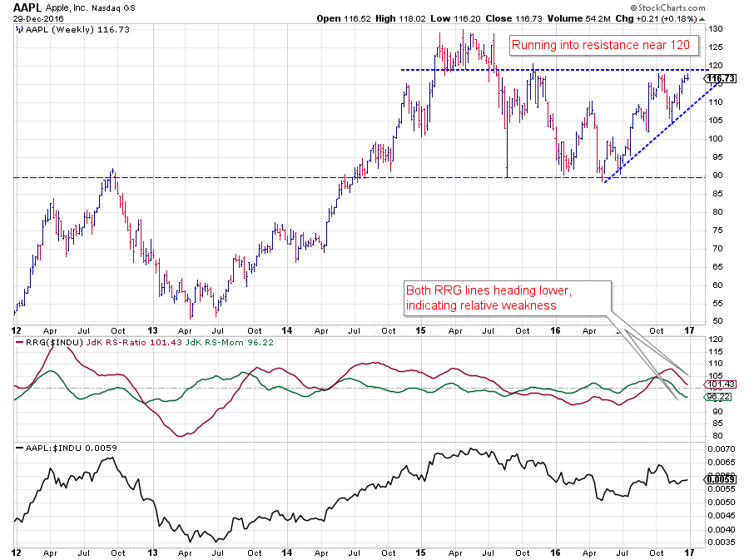Click the RS-Mom value tag 96.22
The width and height of the screenshot is (749, 560).
717,397
